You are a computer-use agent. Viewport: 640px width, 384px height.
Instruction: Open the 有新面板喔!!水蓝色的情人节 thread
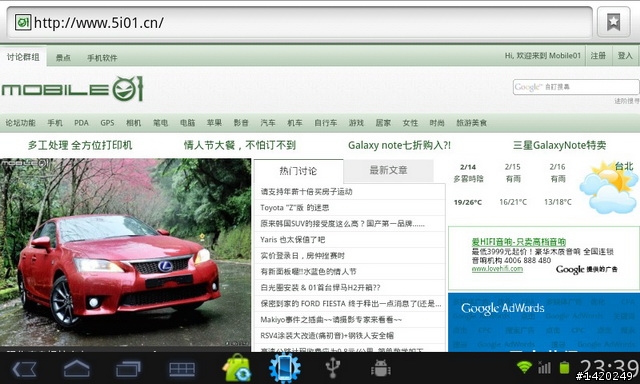tap(309, 271)
